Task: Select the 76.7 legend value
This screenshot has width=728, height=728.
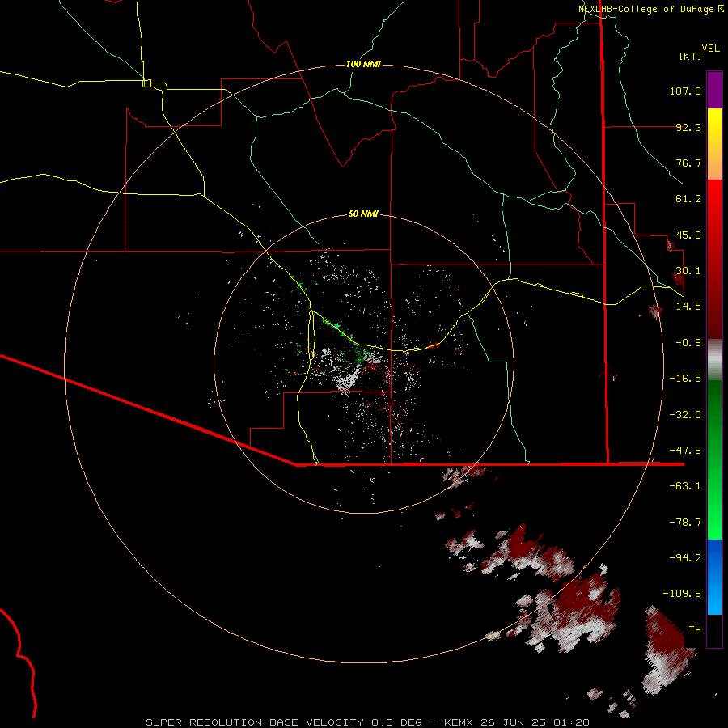Action: pyautogui.click(x=688, y=163)
